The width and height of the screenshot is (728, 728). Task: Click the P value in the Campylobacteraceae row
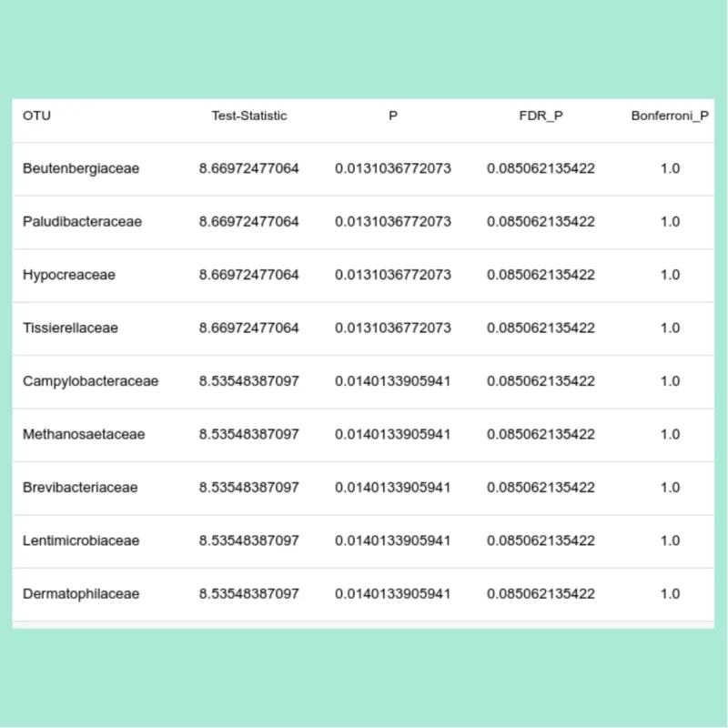coord(393,381)
